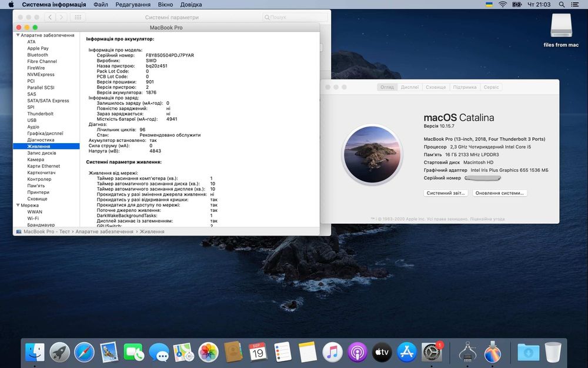Click macOS Catalina island image
The height and width of the screenshot is (368, 588).
(x=372, y=154)
